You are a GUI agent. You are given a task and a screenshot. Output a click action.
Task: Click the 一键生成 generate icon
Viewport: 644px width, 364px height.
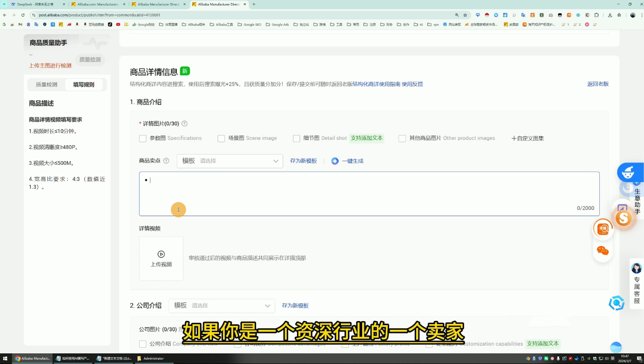(x=335, y=161)
